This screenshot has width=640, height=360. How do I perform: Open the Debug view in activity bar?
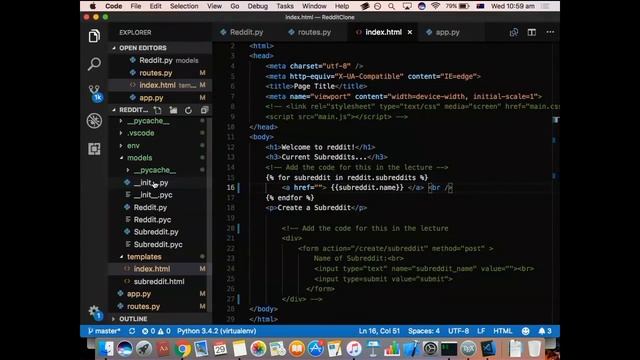94,121
